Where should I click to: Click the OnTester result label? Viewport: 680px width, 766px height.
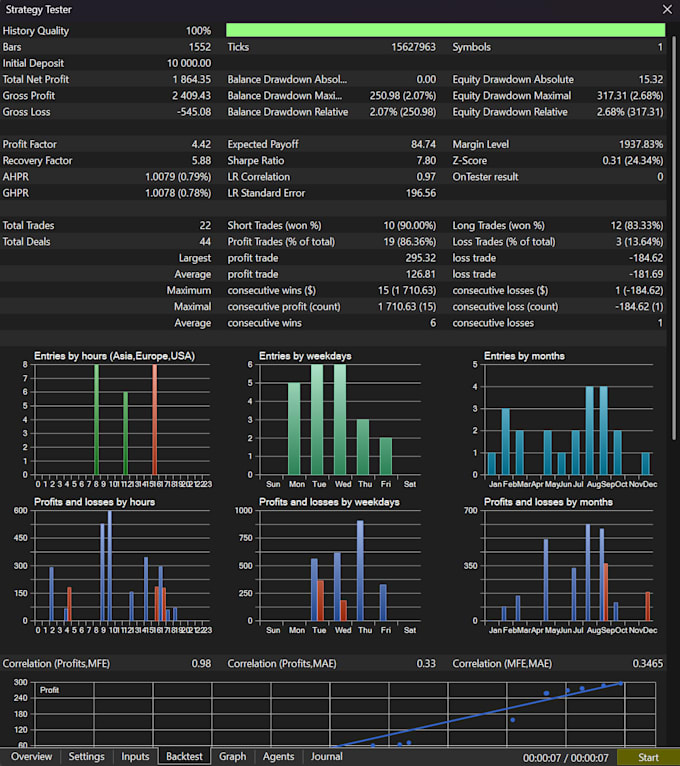(x=485, y=177)
